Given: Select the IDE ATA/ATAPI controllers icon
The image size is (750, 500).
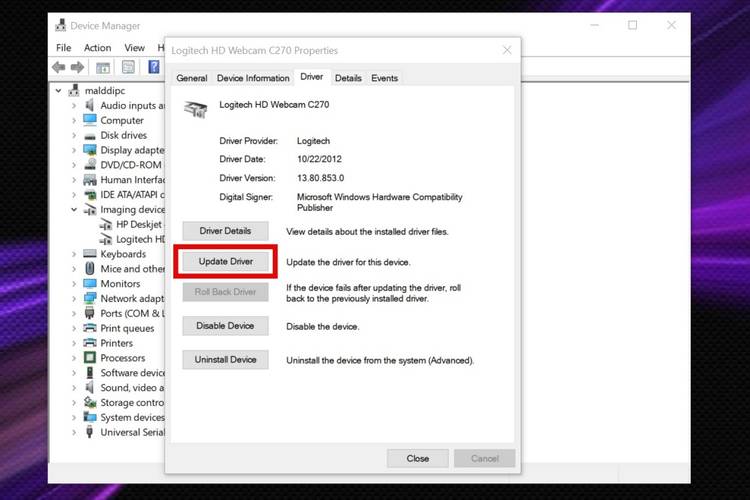Looking at the screenshot, I should point(90,195).
